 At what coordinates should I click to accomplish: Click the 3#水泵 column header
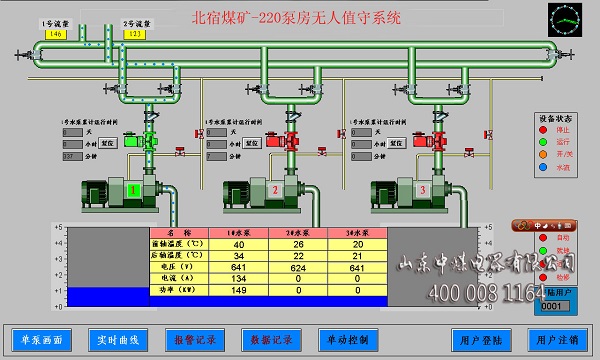[357, 233]
